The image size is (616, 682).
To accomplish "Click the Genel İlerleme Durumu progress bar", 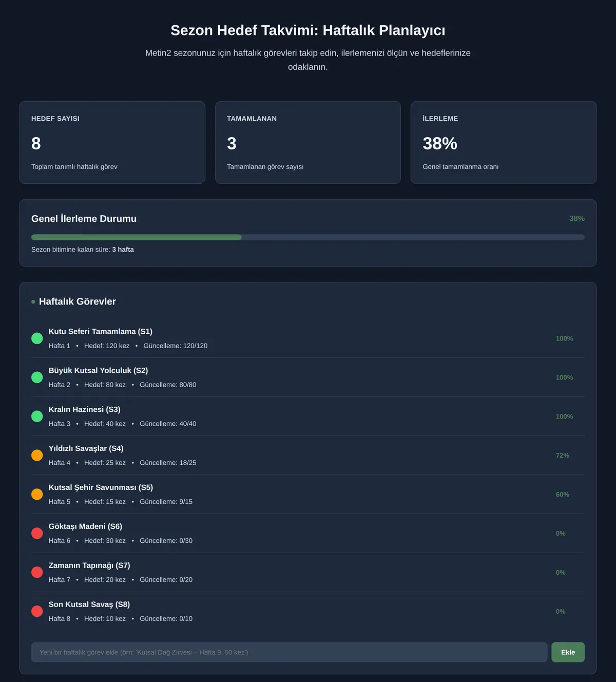I will (308, 237).
